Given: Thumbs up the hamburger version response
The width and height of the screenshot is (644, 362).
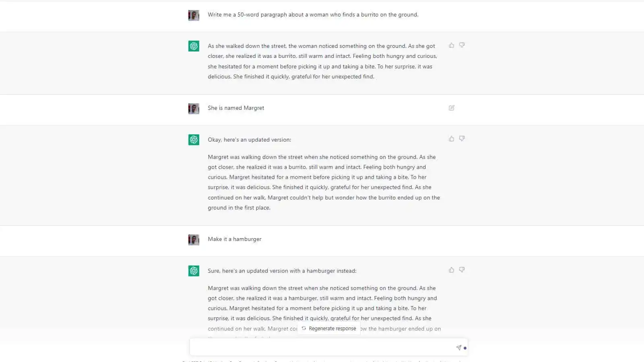Looking at the screenshot, I should click(x=452, y=270).
